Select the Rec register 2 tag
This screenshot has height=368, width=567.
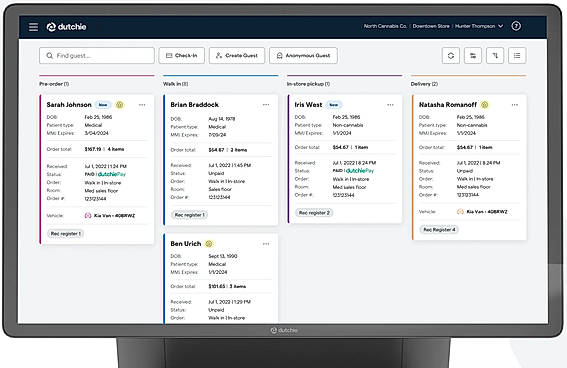pyautogui.click(x=314, y=213)
